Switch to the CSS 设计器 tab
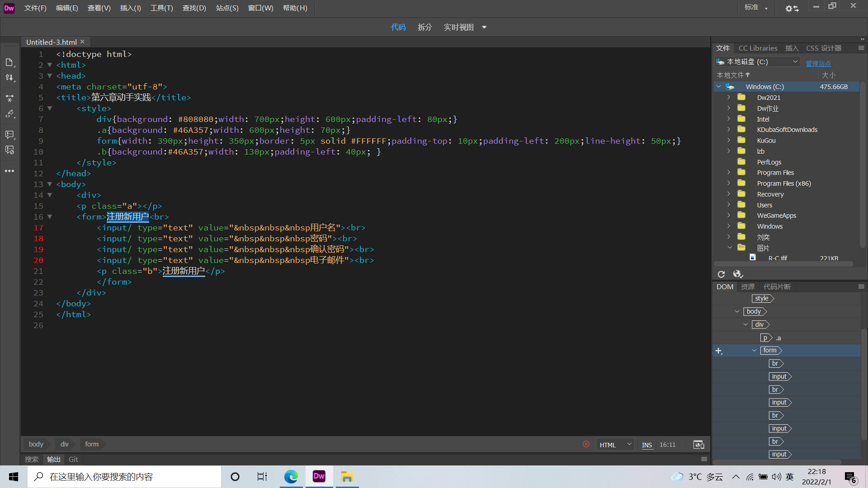The height and width of the screenshot is (488, 868). click(824, 48)
